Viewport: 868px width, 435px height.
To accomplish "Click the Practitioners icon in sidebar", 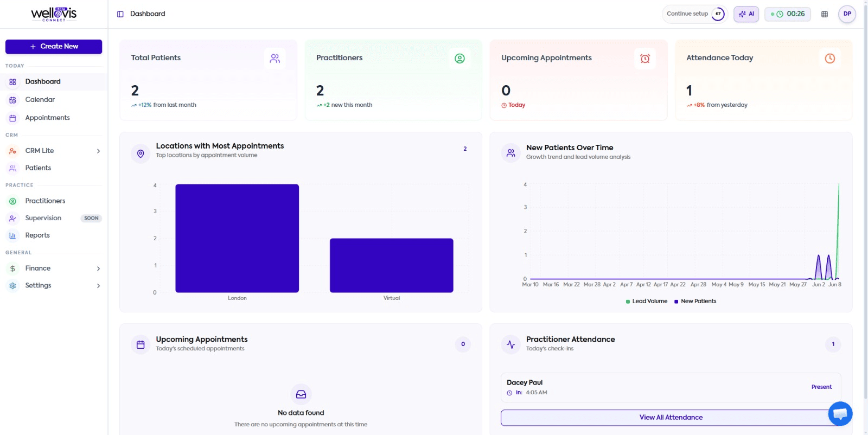I will [x=12, y=201].
